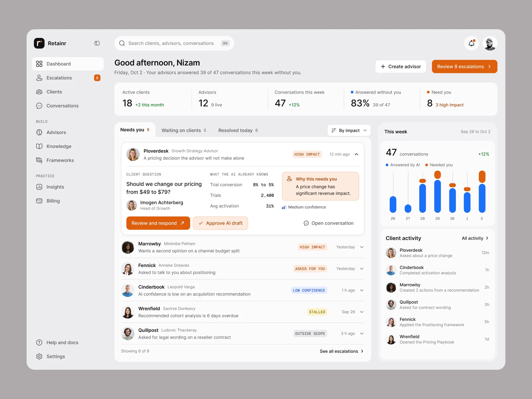Click the OUTSIDE SCOPE tag on Quillpost

[310, 334]
